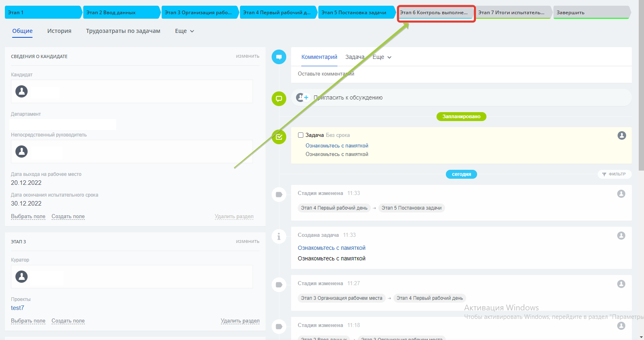This screenshot has width=644, height=340.
Task: Click author avatar on 11:33 stage change
Action: pos(621,194)
